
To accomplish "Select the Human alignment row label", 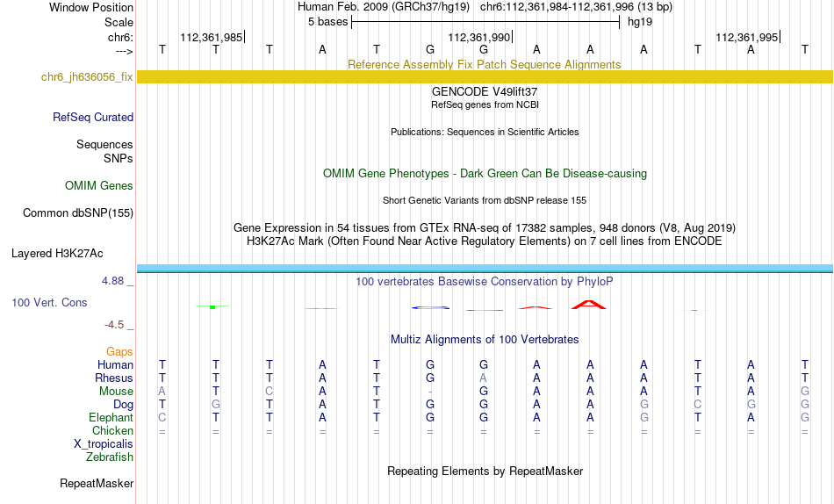I will point(115,365).
